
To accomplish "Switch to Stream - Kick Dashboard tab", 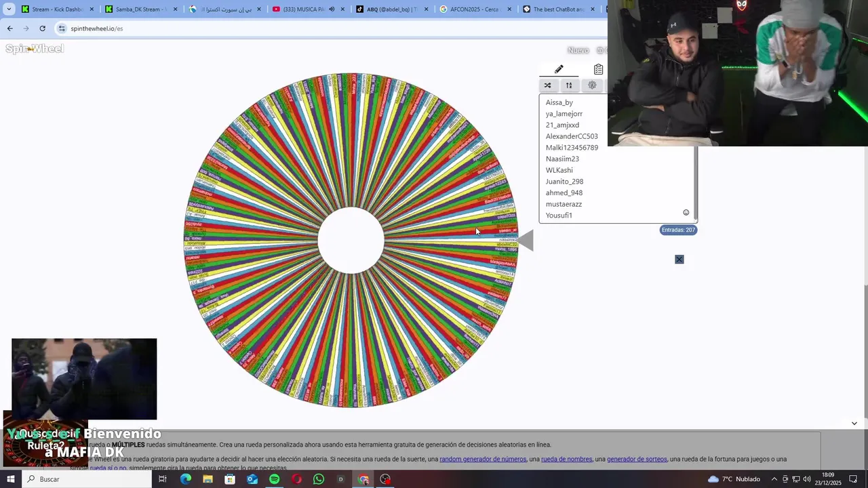I will [58, 9].
